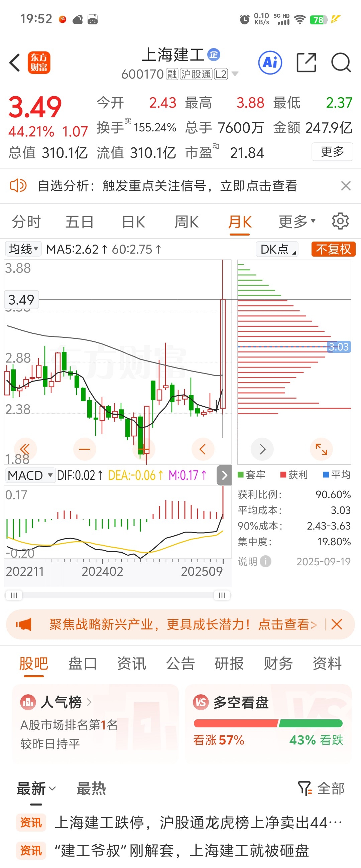Jump chart to earliest with double-left arrow
The image size is (361, 868).
[x=25, y=449]
